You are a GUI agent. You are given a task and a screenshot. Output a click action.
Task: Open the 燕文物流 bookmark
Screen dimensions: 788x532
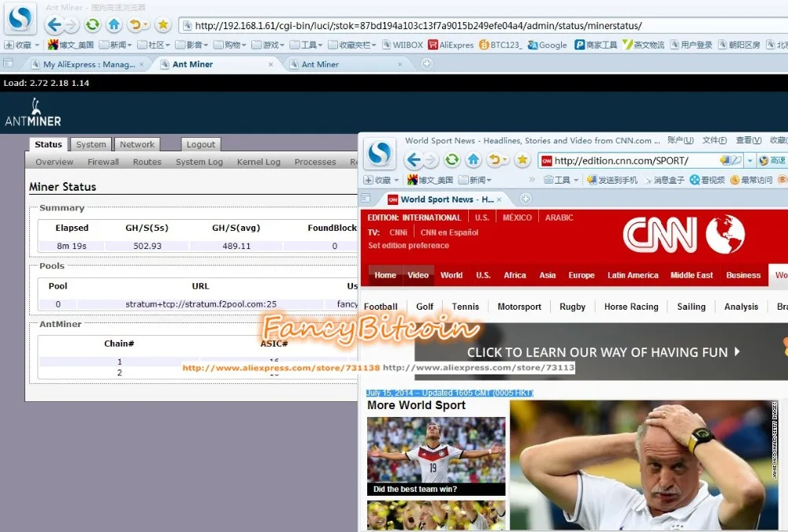(643, 45)
